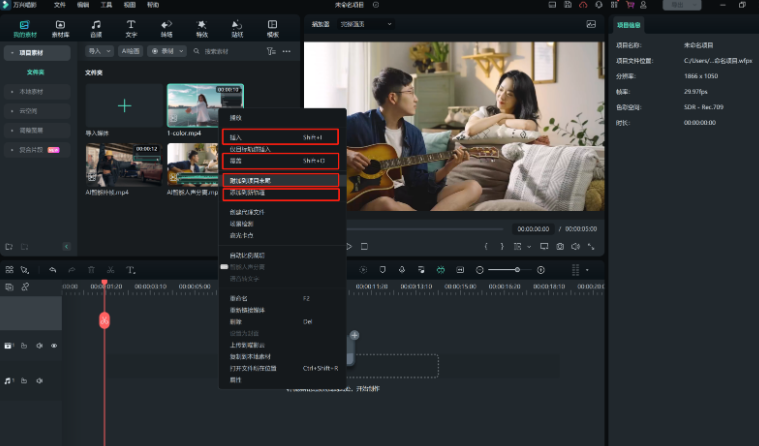Click the filter icon beside the search box

(271, 51)
